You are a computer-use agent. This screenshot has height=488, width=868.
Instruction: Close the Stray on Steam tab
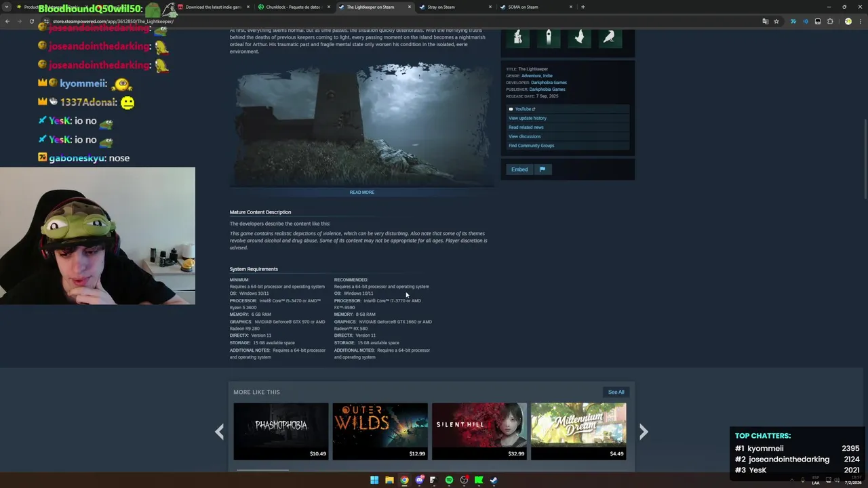[x=490, y=7]
